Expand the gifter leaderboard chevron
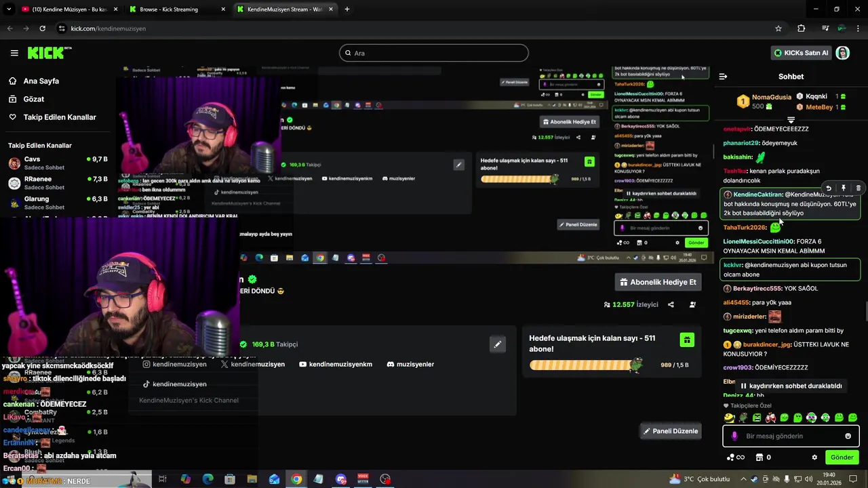The height and width of the screenshot is (488, 868). 791,120
